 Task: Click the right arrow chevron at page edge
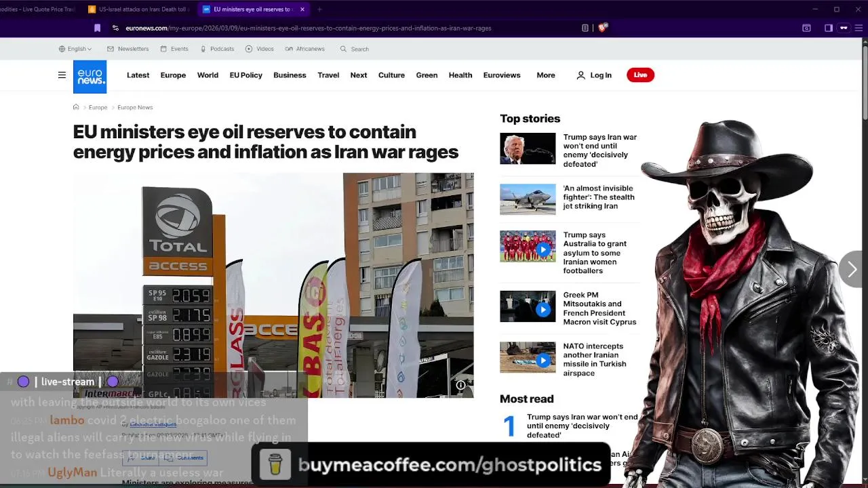[x=852, y=270]
